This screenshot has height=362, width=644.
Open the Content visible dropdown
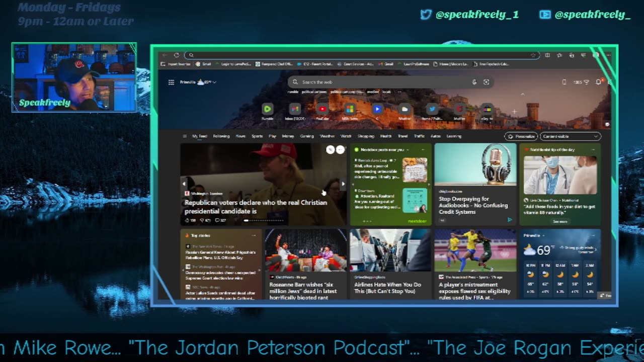pos(570,136)
